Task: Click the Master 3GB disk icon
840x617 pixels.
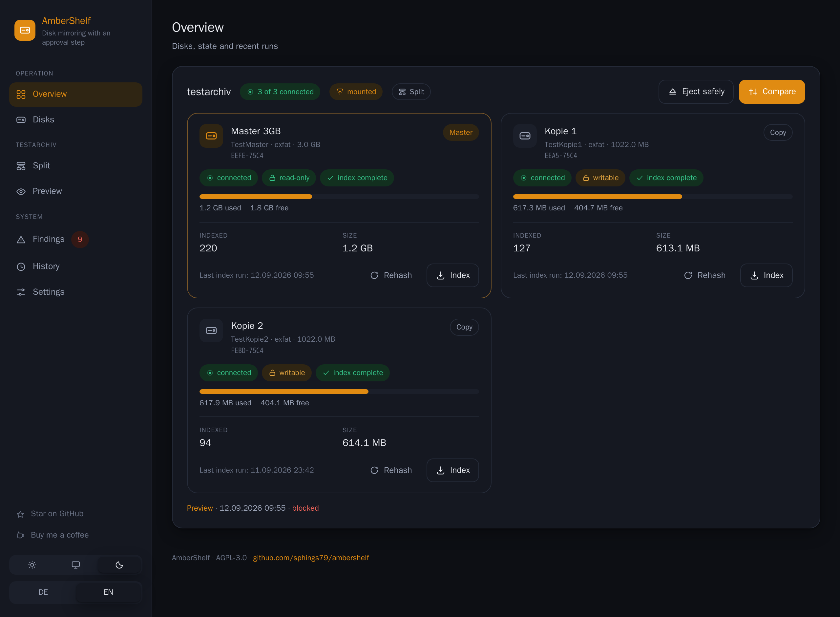Action: [211, 136]
